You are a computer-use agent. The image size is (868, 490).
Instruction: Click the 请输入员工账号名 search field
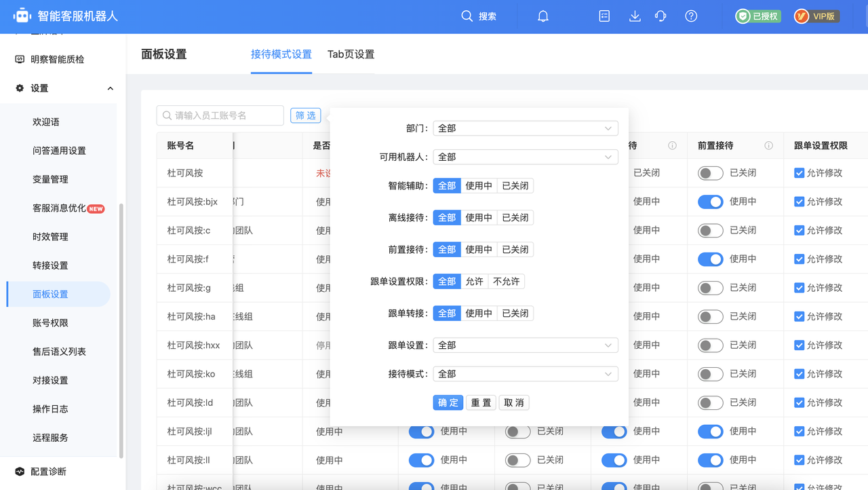point(220,116)
